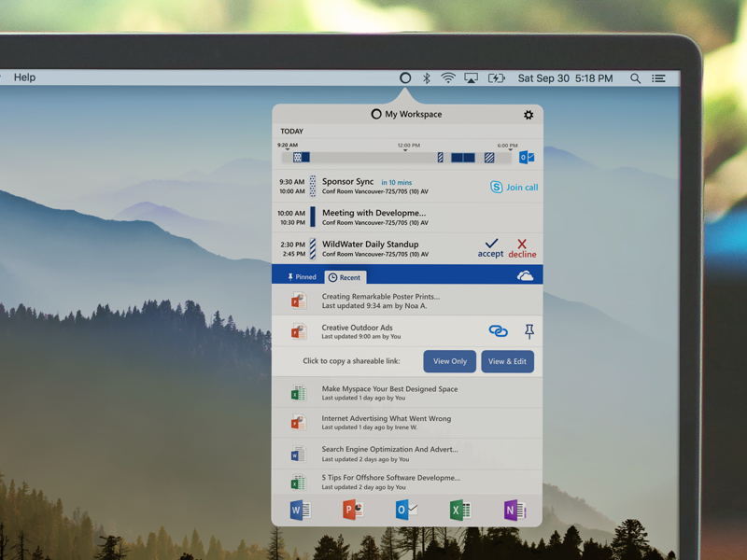The width and height of the screenshot is (747, 560).
Task: Open AirPlay display menu bar icon
Action: coord(471,78)
